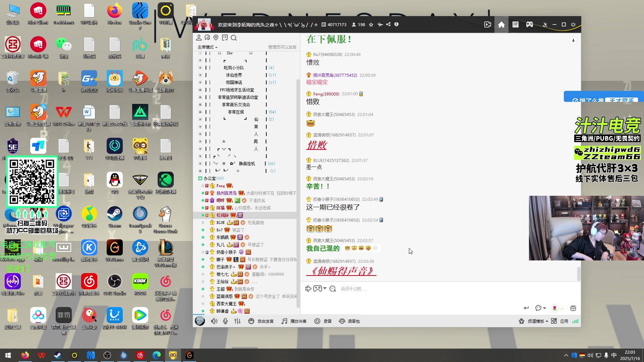Open the 应用 apps grid
The image size is (644, 362).
559,321
